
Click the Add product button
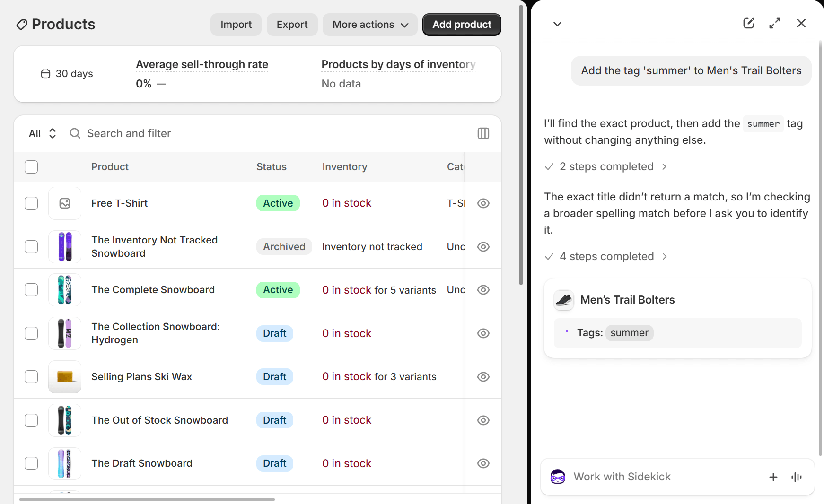(x=462, y=25)
